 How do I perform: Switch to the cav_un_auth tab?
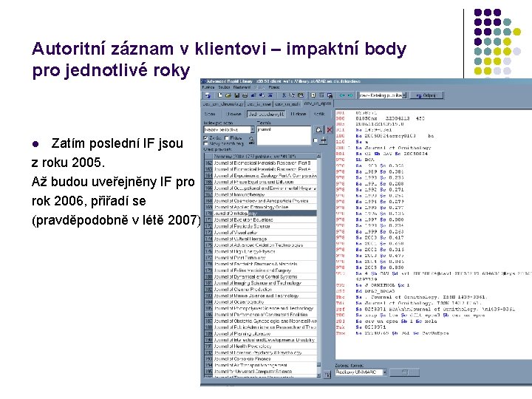pyautogui.click(x=287, y=104)
